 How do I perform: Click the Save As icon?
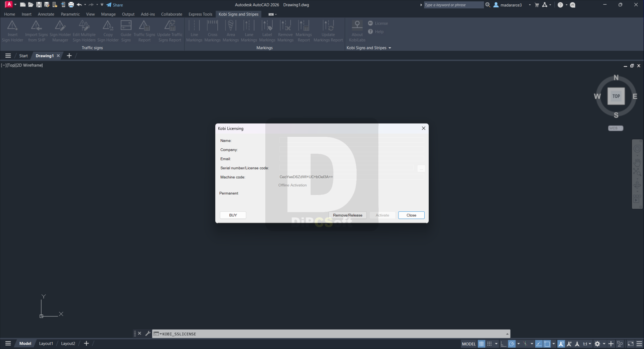click(x=47, y=5)
